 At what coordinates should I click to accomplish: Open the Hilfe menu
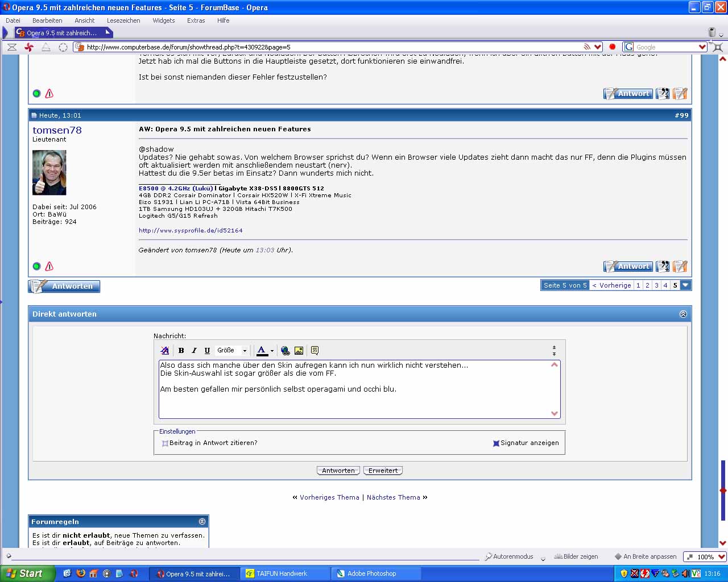pyautogui.click(x=224, y=20)
